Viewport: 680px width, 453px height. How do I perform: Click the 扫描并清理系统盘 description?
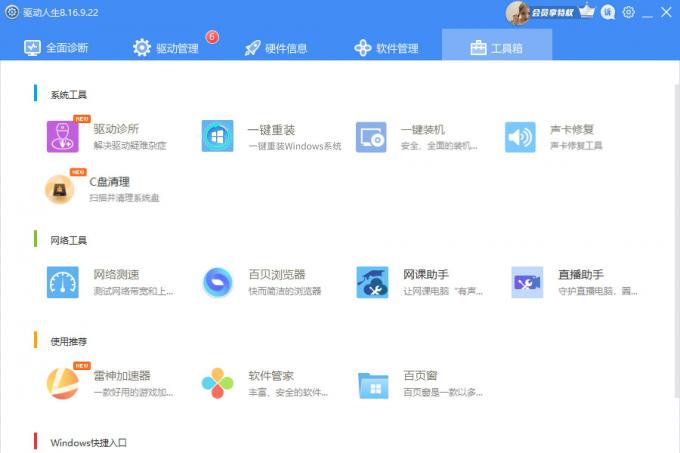pos(124,198)
